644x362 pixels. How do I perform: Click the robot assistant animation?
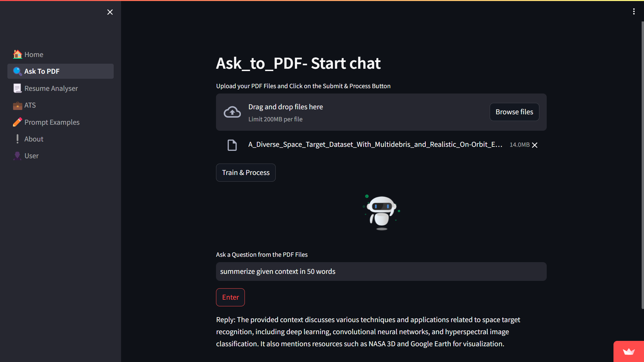[381, 212]
